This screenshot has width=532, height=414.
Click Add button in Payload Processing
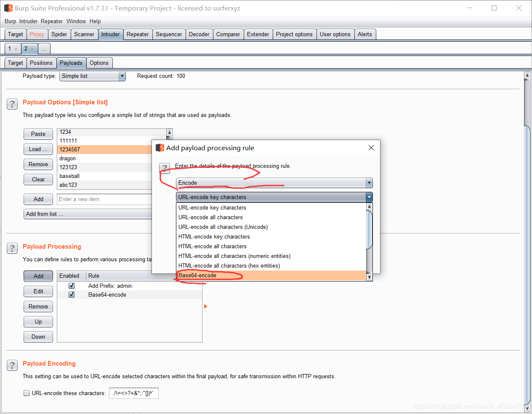[38, 276]
